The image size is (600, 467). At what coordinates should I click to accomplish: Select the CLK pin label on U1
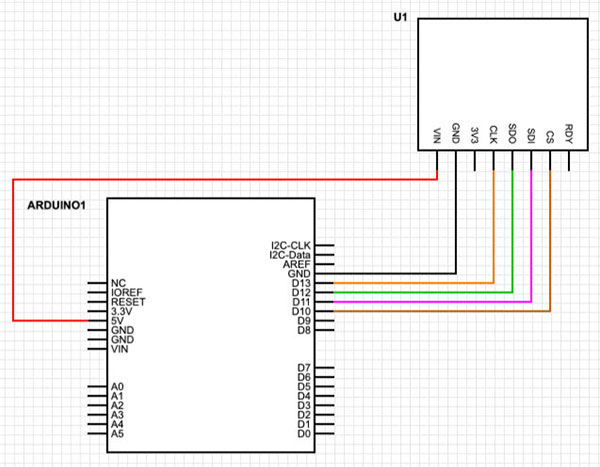tap(493, 134)
